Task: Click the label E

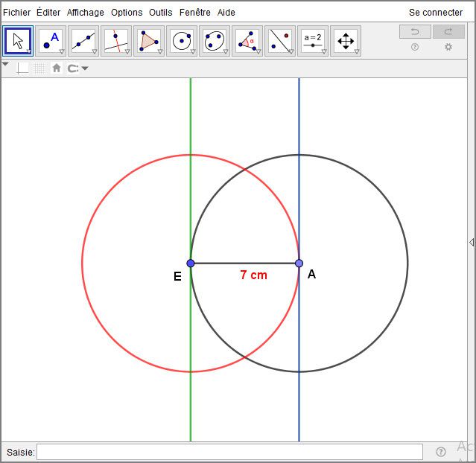Action: point(177,276)
